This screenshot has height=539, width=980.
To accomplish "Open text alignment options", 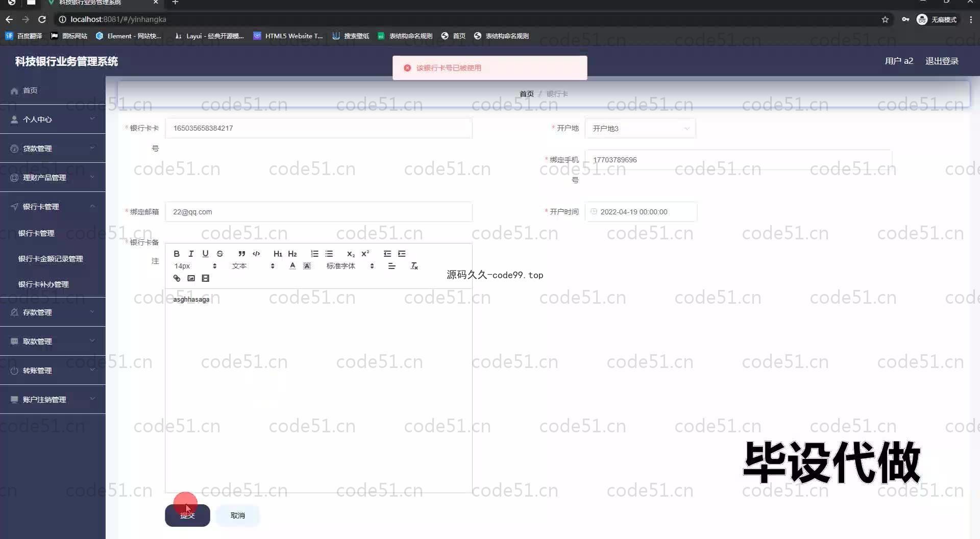I will (391, 266).
